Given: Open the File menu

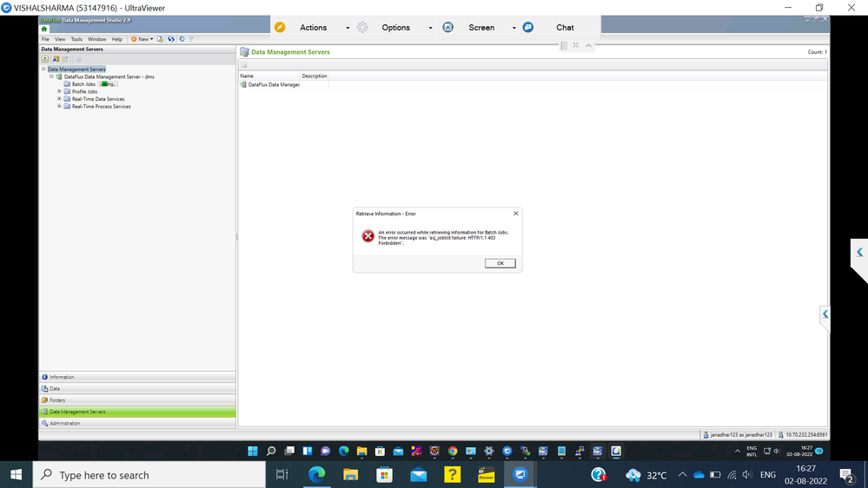Looking at the screenshot, I should point(45,39).
